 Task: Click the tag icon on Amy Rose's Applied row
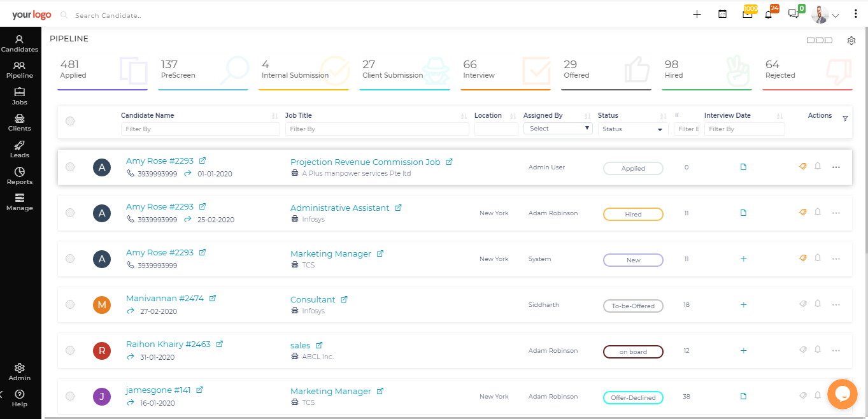click(x=802, y=166)
